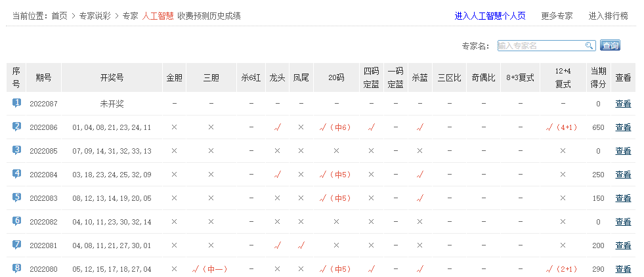Click the row number 2 badge icon

(x=16, y=127)
